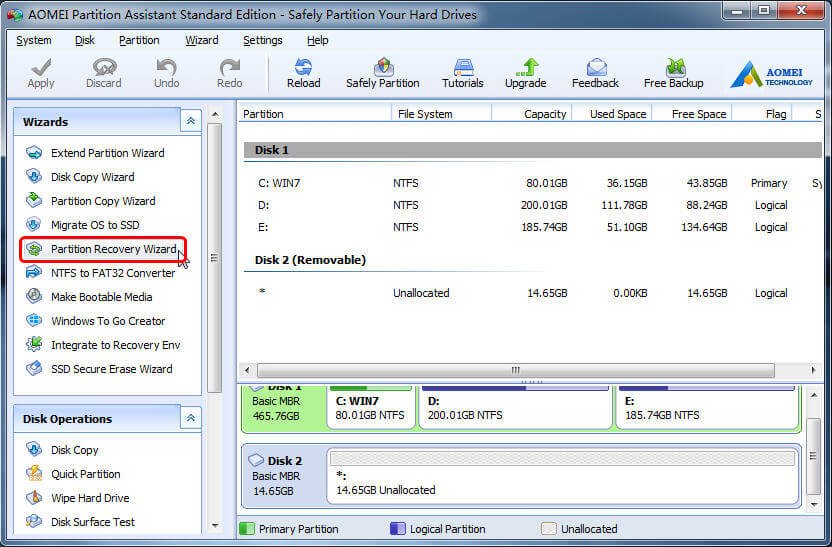Click the Integrate to Recovery Env icon
Viewport: 832px width, 547px height.
[x=34, y=345]
